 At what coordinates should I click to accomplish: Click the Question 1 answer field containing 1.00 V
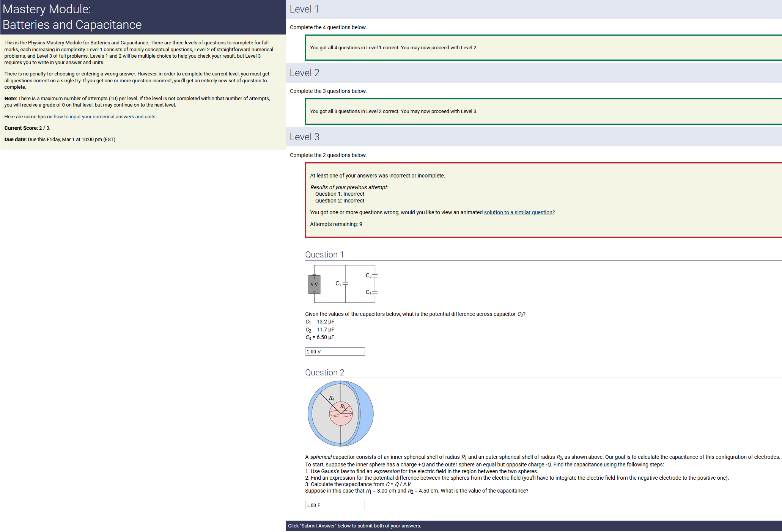tap(335, 352)
